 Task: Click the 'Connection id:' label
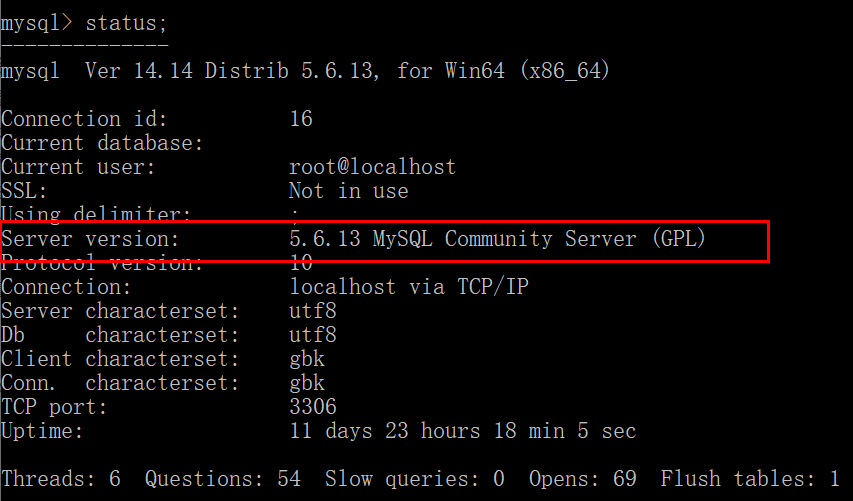pyautogui.click(x=84, y=119)
